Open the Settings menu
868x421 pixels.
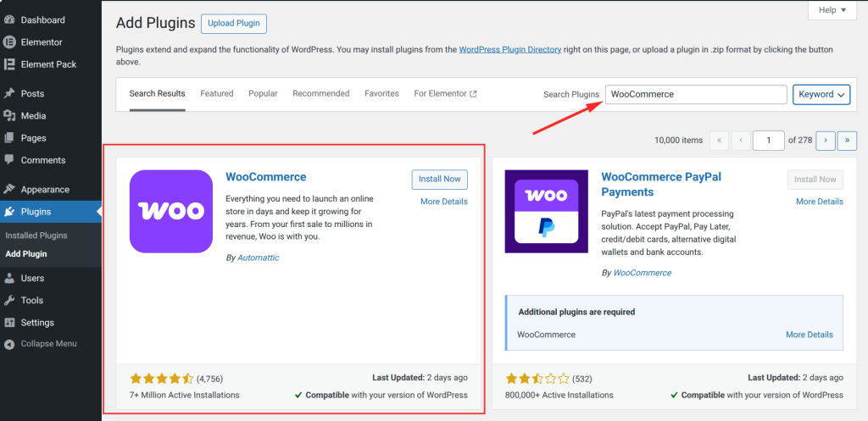coord(37,323)
